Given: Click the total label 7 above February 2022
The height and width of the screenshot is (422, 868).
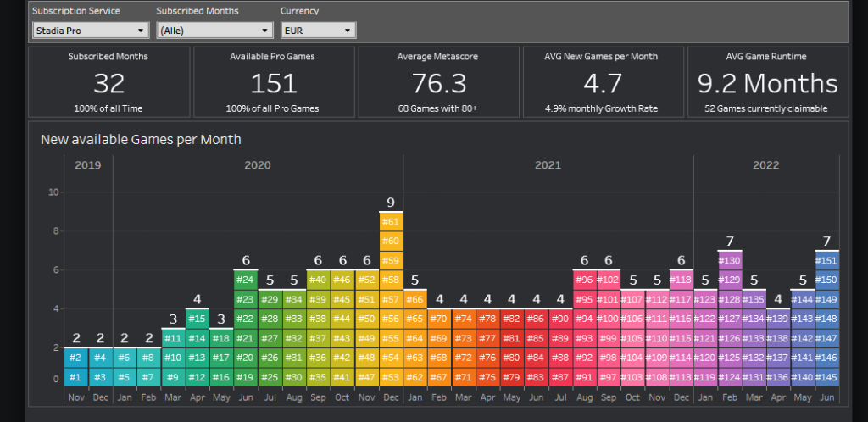Looking at the screenshot, I should 730,242.
